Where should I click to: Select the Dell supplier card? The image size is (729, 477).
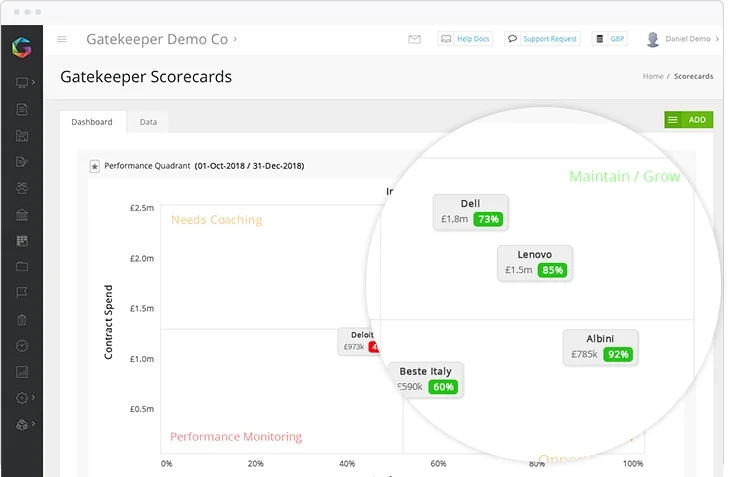coord(471,212)
